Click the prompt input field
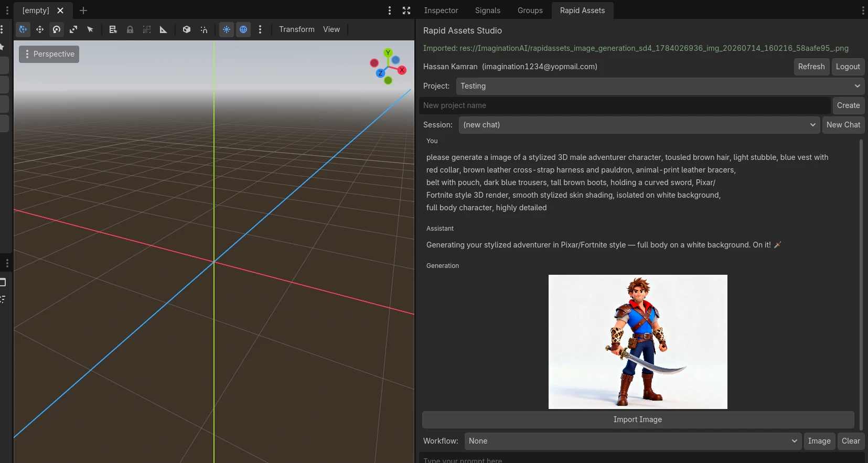Image resolution: width=868 pixels, height=463 pixels. 641,458
